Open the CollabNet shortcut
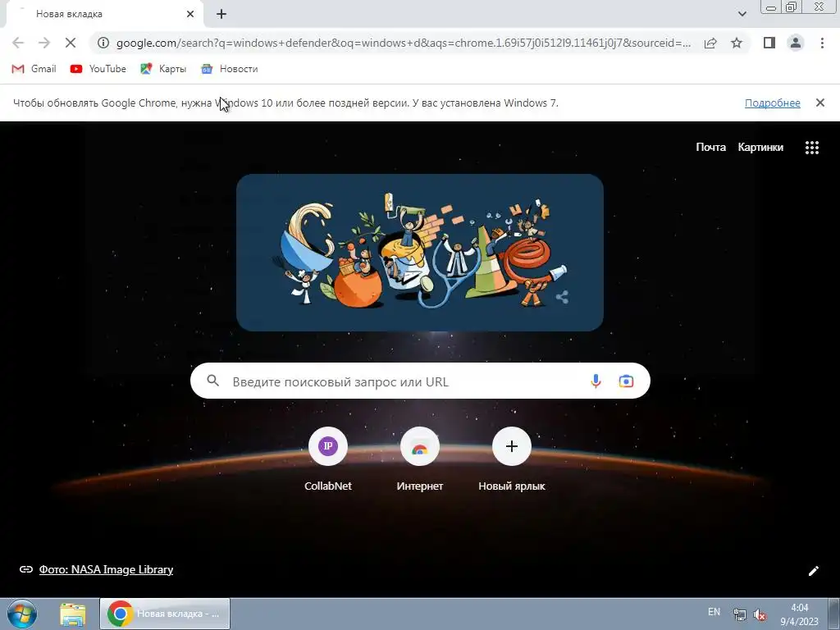Viewport: 840px width, 630px height. tap(328, 459)
